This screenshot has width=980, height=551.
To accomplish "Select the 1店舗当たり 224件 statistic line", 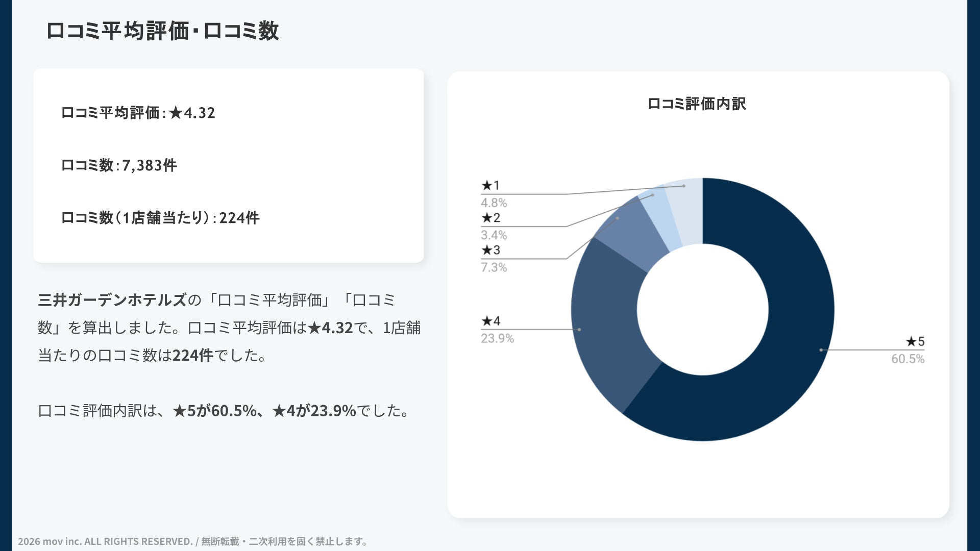I will [x=160, y=218].
